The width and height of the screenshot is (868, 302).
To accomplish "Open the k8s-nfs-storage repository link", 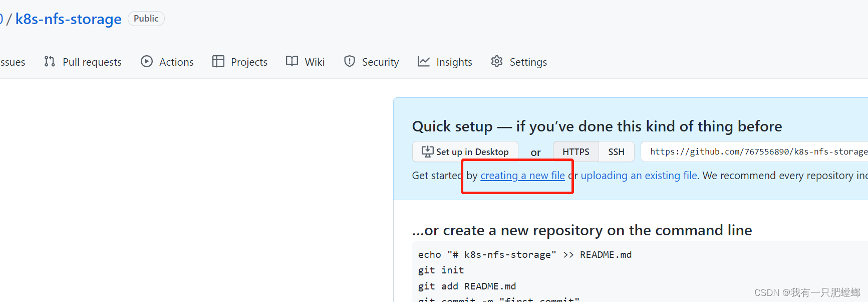I will (x=68, y=19).
